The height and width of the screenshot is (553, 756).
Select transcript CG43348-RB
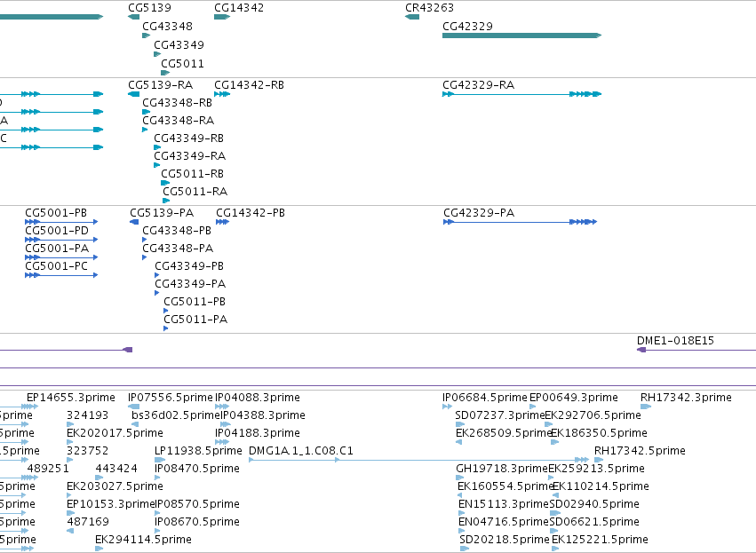click(x=146, y=112)
